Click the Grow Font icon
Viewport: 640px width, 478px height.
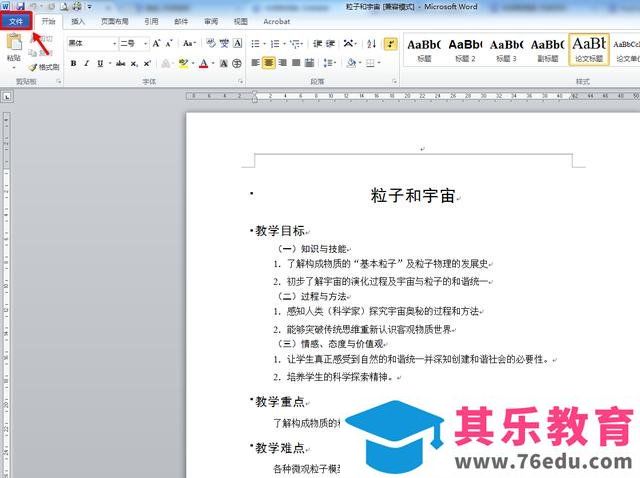(156, 43)
